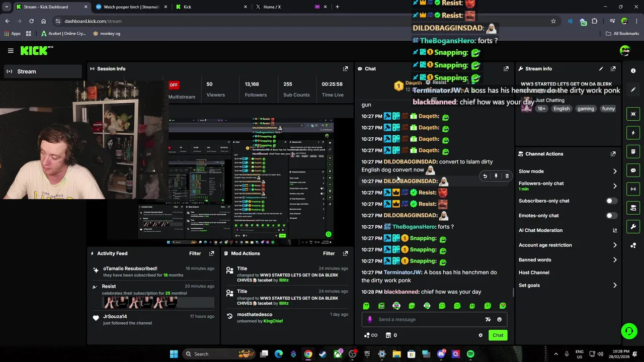Focus the Send a message field
Image resolution: width=644 pixels, height=362 pixels.
434,319
